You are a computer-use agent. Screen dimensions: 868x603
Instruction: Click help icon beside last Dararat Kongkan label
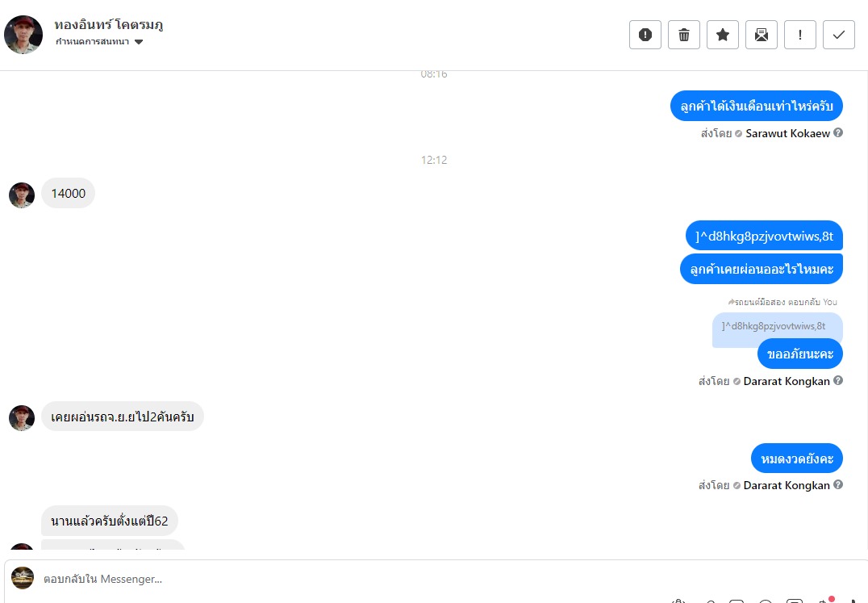[x=838, y=484]
